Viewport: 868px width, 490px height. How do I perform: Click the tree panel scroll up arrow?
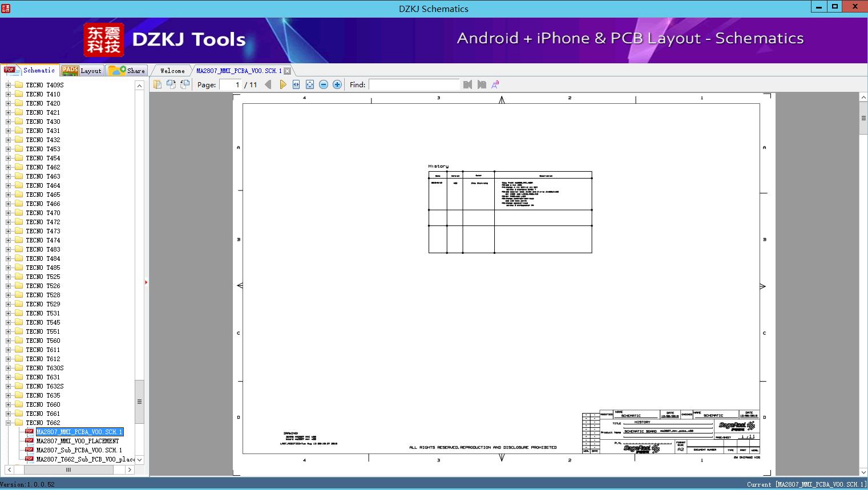coord(139,86)
